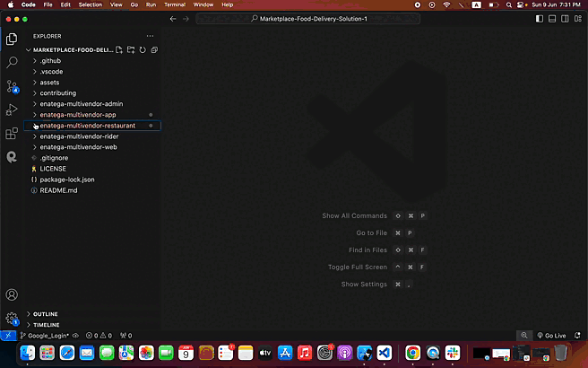The height and width of the screenshot is (368, 588).
Task: Toggle the bottom panel layout button
Action: pos(551,18)
